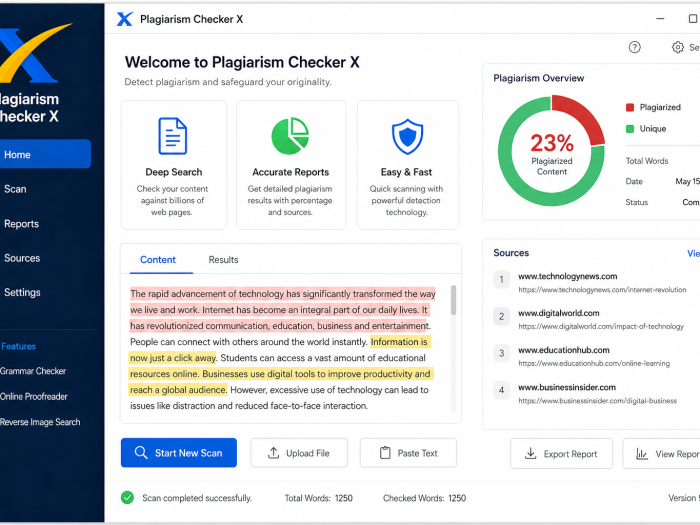The width and height of the screenshot is (700, 525).
Task: Click the Easy & Fast card title
Action: pyautogui.click(x=406, y=172)
